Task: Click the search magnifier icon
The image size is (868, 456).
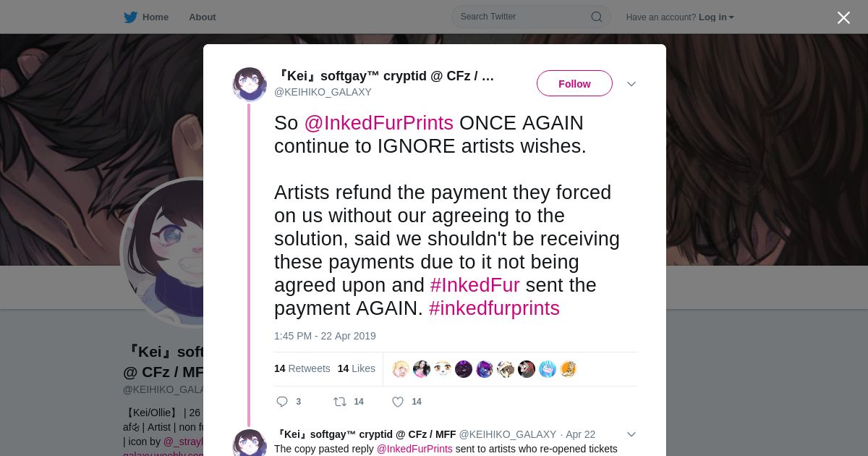Action: 596,17
